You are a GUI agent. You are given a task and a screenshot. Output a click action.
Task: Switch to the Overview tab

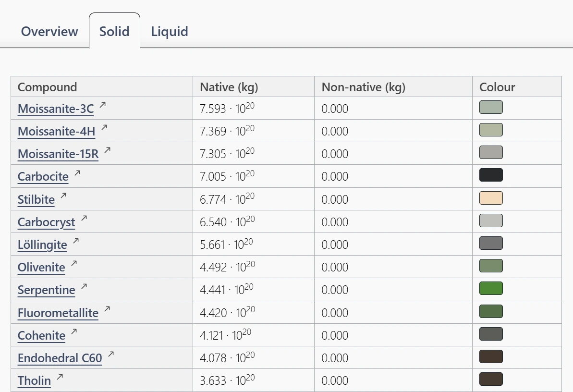pyautogui.click(x=49, y=31)
